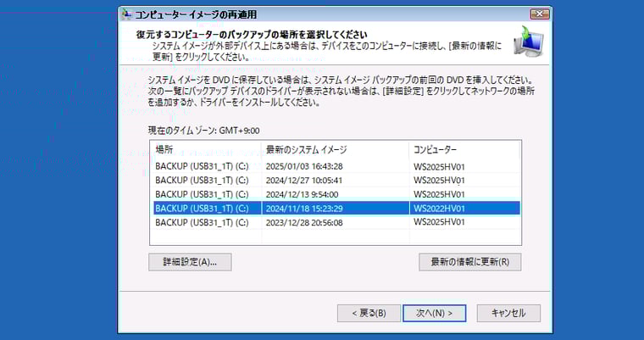Click WS2025HV01 in the 2025/01/03 row
Viewport: 644px width, 340px height.
click(x=439, y=167)
